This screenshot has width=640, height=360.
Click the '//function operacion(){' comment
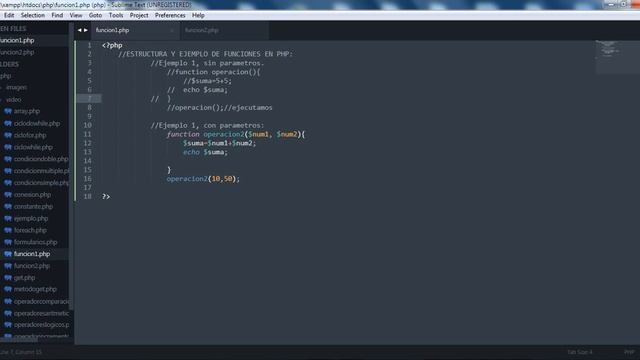(x=213, y=72)
